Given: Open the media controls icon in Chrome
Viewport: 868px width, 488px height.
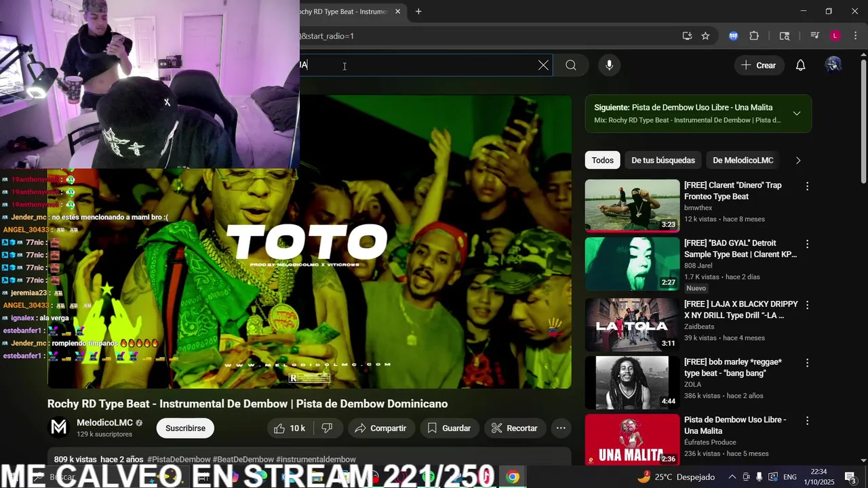Looking at the screenshot, I should click(x=814, y=36).
